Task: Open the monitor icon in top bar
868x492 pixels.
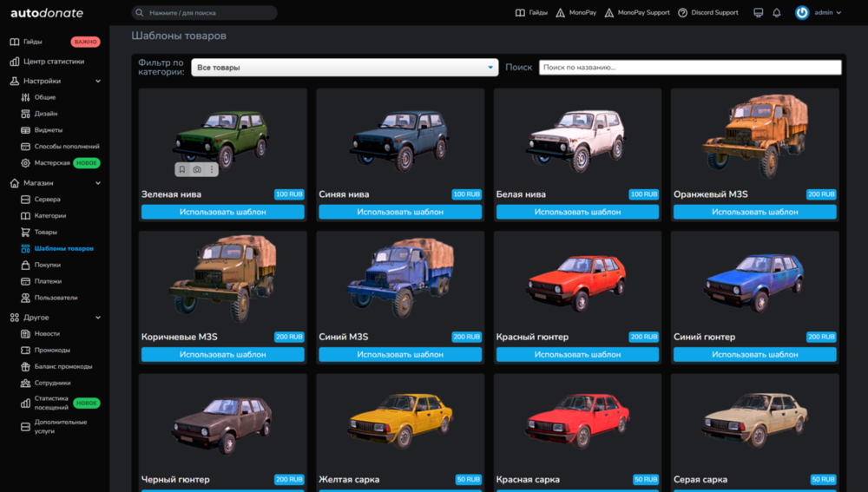Action: pos(759,13)
